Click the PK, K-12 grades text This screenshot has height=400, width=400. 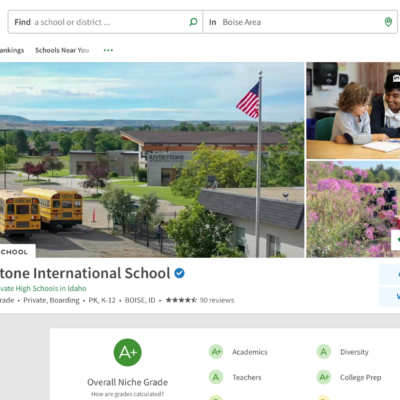(x=102, y=300)
